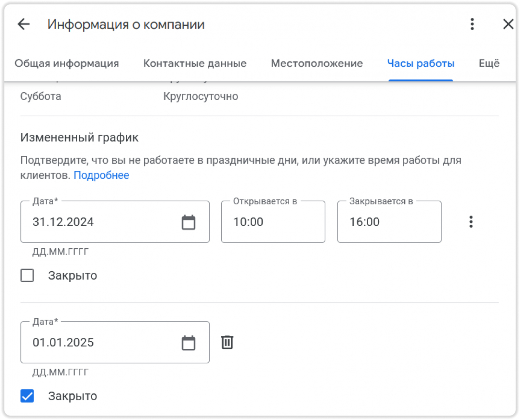520x420 pixels.
Task: Open the header three-dot options menu
Action: [x=472, y=24]
